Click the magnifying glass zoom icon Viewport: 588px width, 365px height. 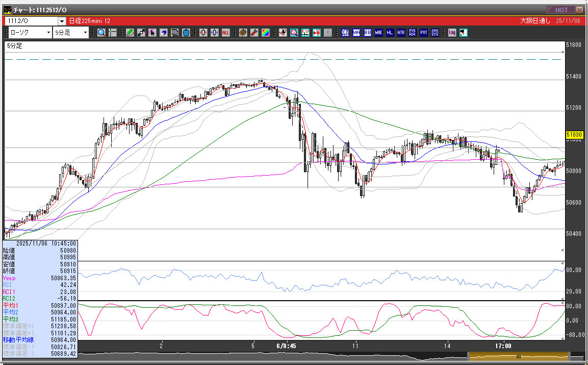click(101, 33)
